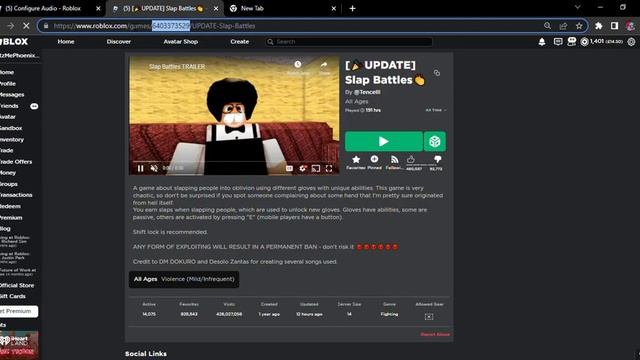This screenshot has height=360, width=640.
Task: Click the green Play button
Action: click(x=384, y=141)
